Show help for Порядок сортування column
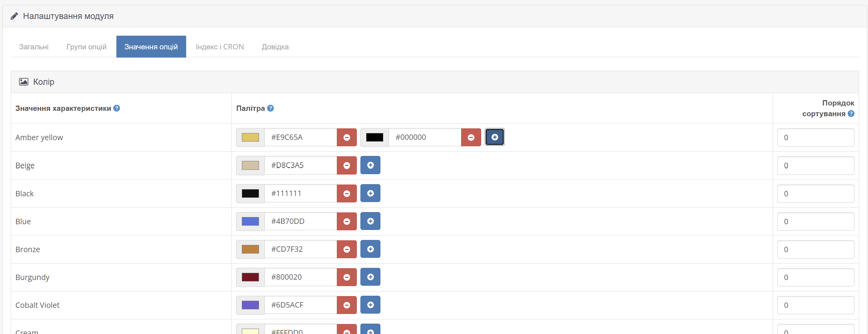 point(851,114)
